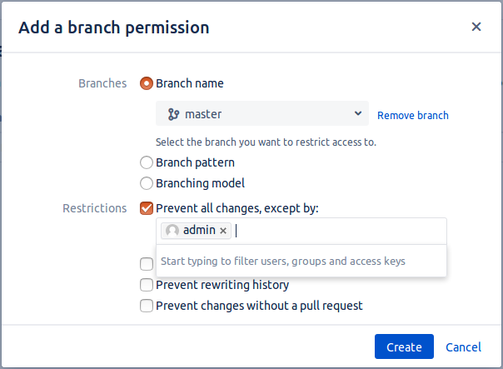Click the Create button
Image resolution: width=503 pixels, height=369 pixels.
tap(404, 347)
